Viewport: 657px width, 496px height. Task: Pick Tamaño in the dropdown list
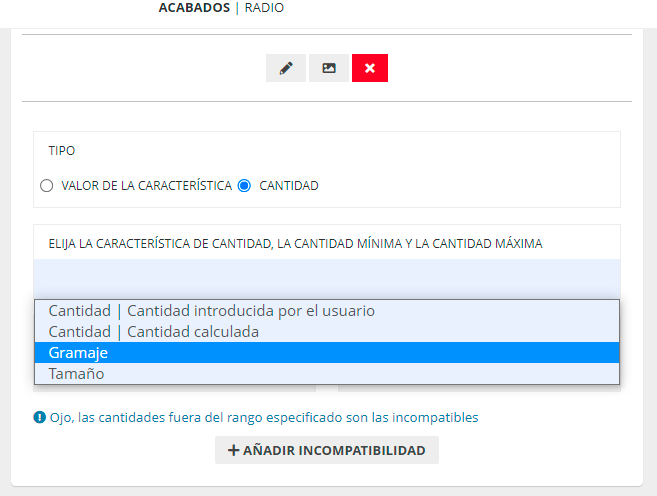(76, 374)
